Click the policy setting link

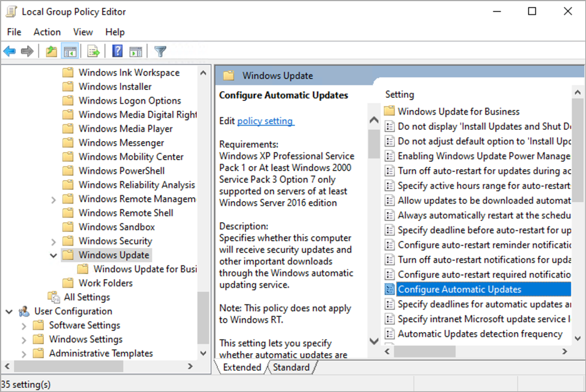click(265, 121)
